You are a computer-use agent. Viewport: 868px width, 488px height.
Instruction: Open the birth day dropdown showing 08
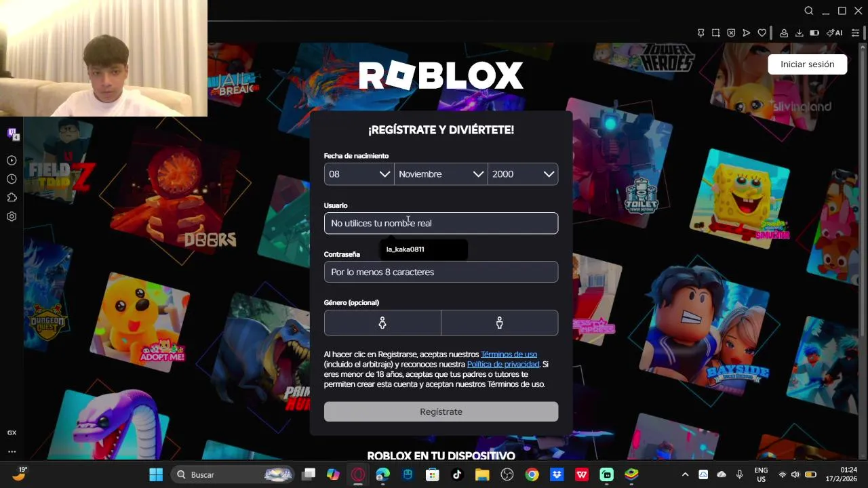coord(359,174)
